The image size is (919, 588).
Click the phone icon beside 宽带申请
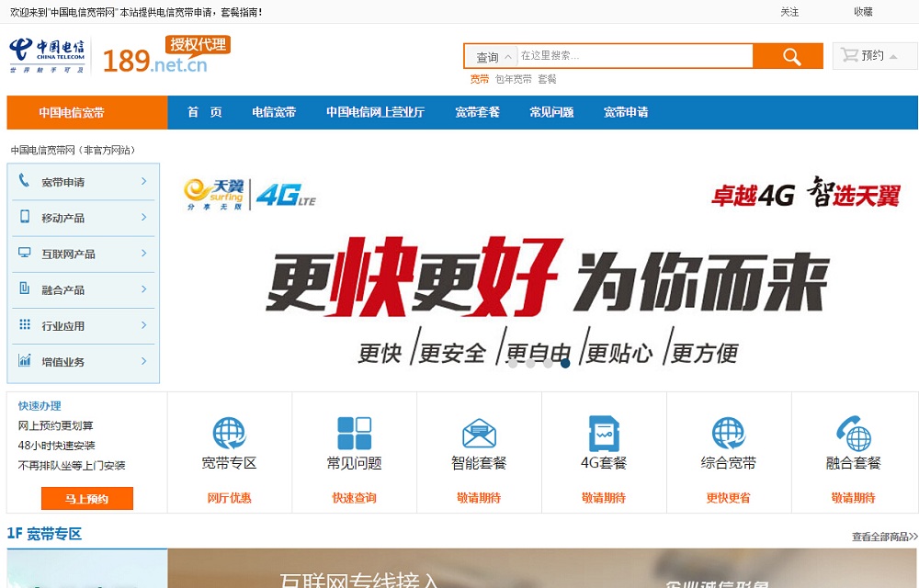[24, 180]
